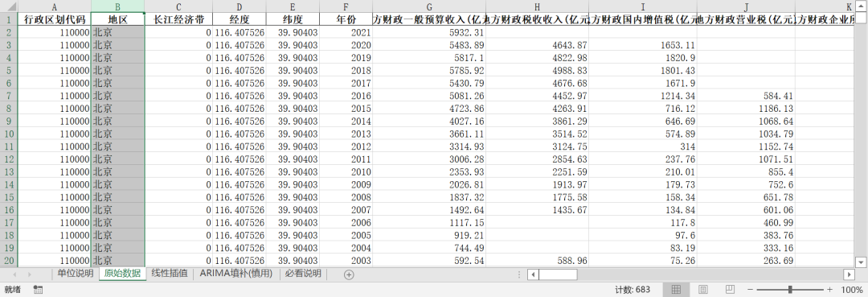Screen dimensions: 868x297
Task: Click the horizontal scrollbar thumb
Action: [x=558, y=274]
